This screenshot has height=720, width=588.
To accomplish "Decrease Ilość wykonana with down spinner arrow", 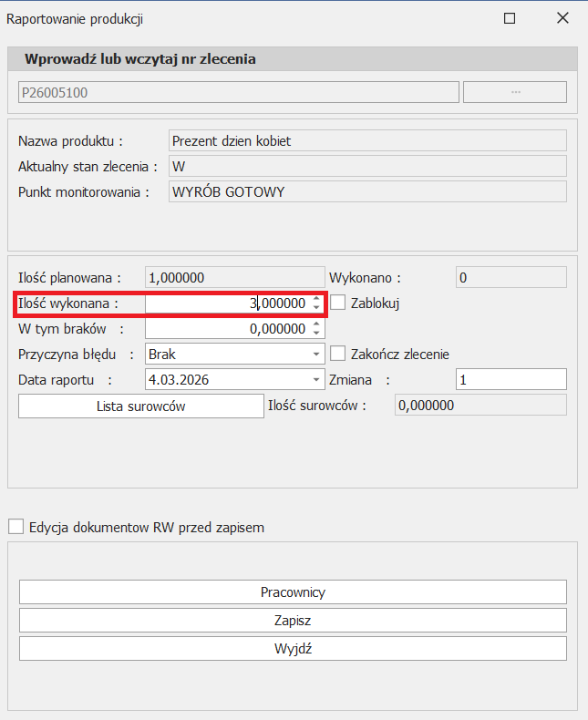I will (x=315, y=308).
